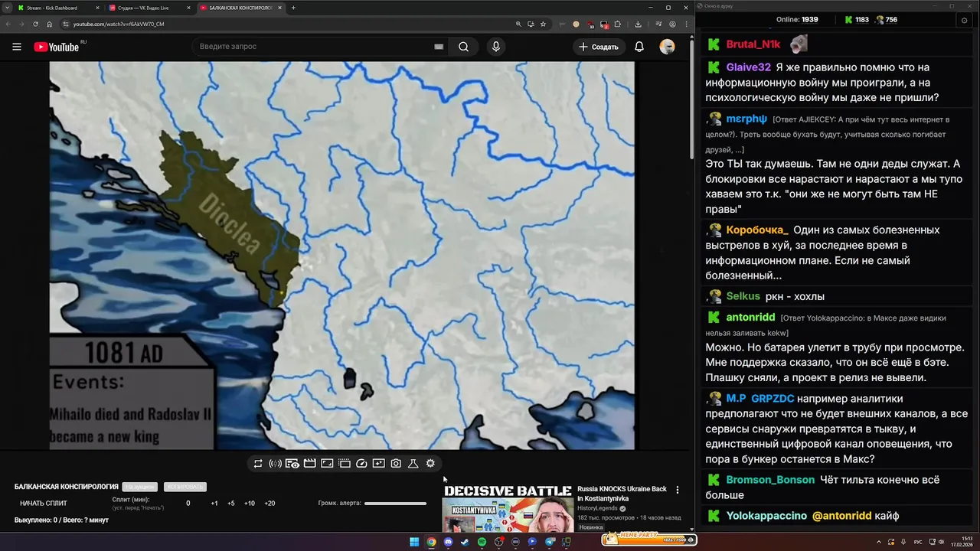Click the YouTube page scrollbar

tap(691, 99)
